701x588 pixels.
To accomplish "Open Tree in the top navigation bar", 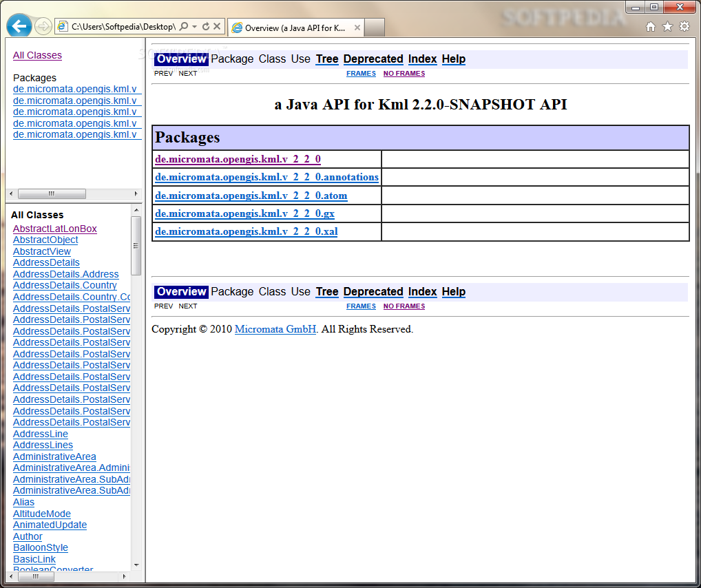I will 327,59.
